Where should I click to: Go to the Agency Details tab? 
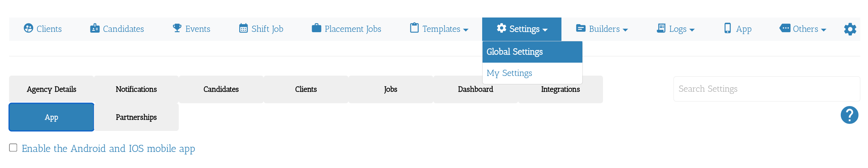tap(51, 89)
